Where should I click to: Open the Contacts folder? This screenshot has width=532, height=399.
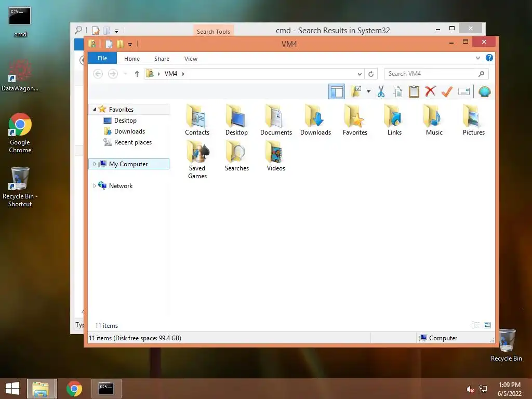coord(197,120)
